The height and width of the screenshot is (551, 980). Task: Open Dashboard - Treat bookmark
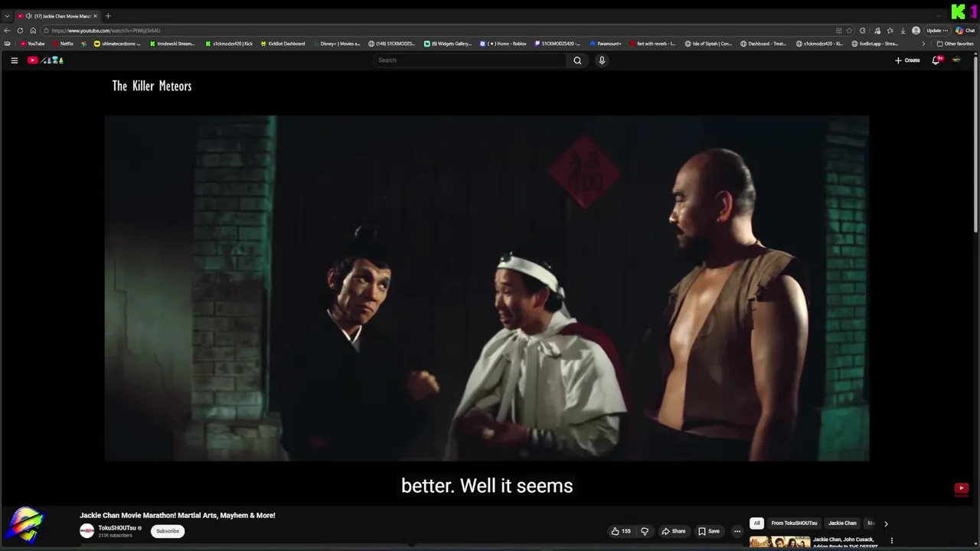tap(763, 44)
